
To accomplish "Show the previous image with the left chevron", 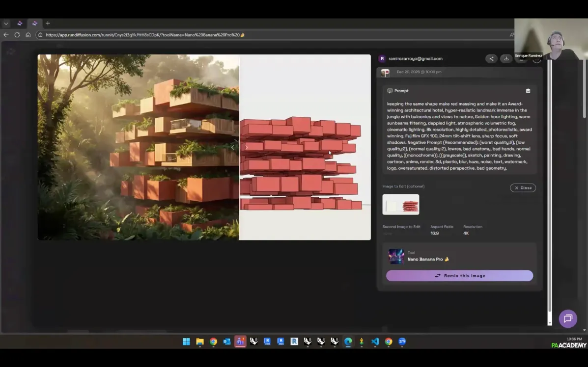I will [233, 147].
